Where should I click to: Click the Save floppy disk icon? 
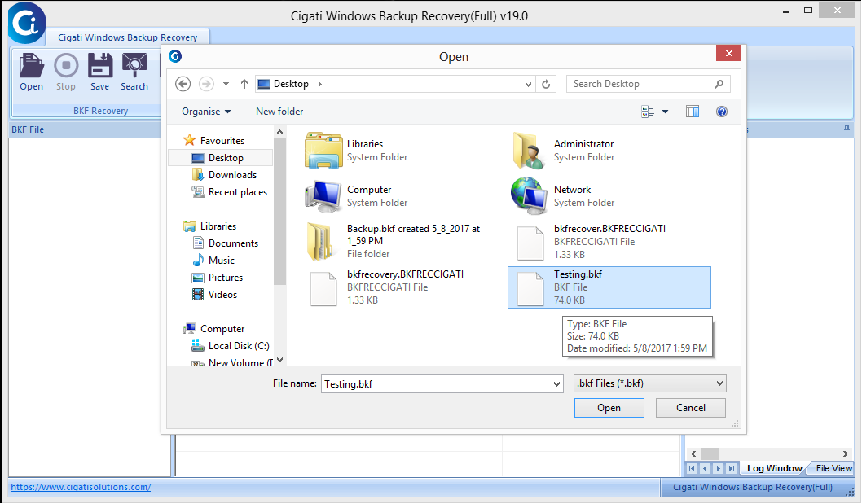click(100, 72)
